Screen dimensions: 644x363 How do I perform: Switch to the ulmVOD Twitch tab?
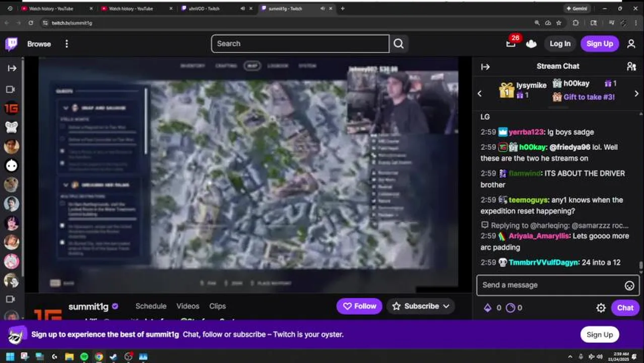[212, 9]
